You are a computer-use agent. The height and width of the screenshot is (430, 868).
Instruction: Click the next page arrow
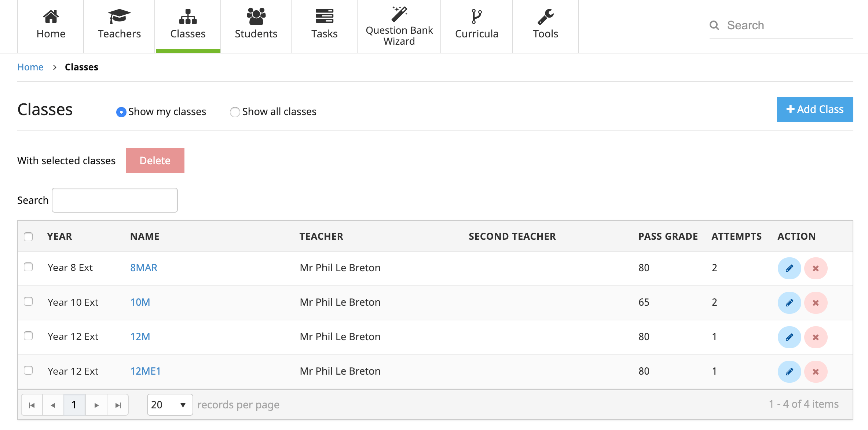(x=96, y=405)
